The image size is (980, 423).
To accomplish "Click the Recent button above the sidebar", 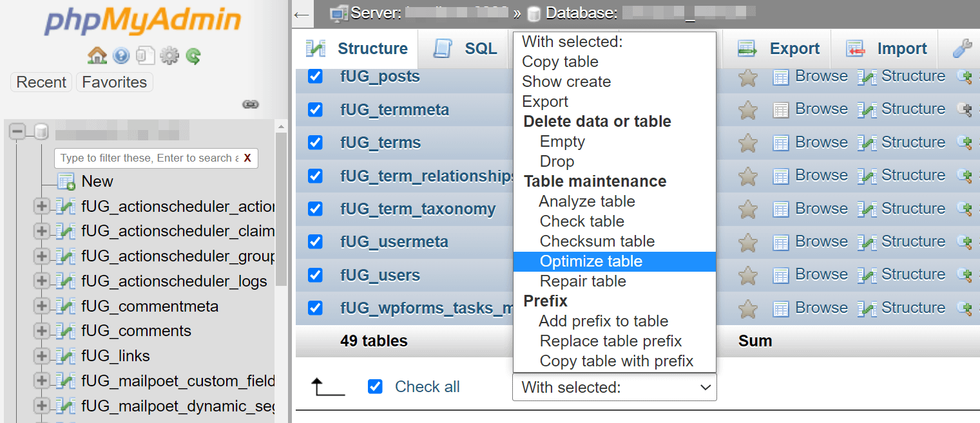I will click(41, 82).
